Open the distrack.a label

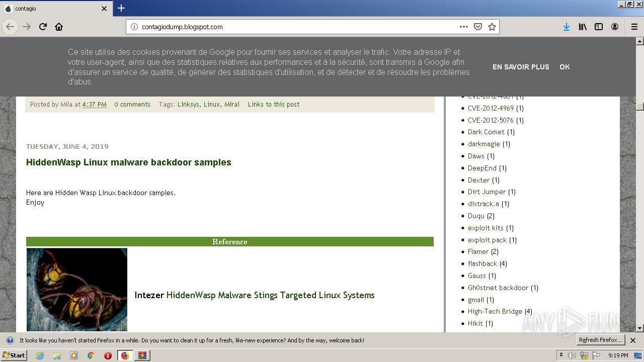(x=484, y=204)
